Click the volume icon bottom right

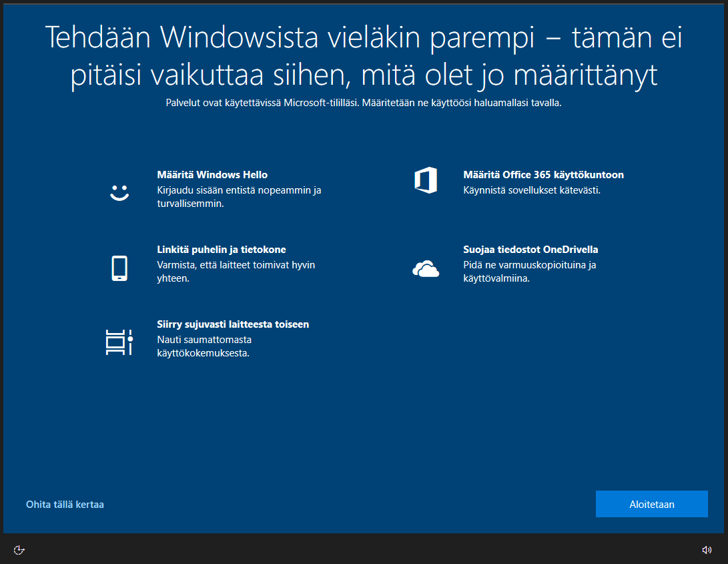(x=707, y=549)
